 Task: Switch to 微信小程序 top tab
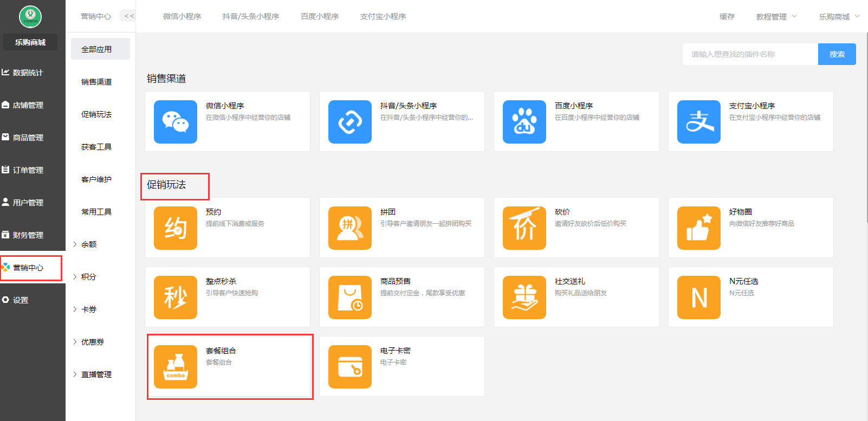tap(182, 17)
